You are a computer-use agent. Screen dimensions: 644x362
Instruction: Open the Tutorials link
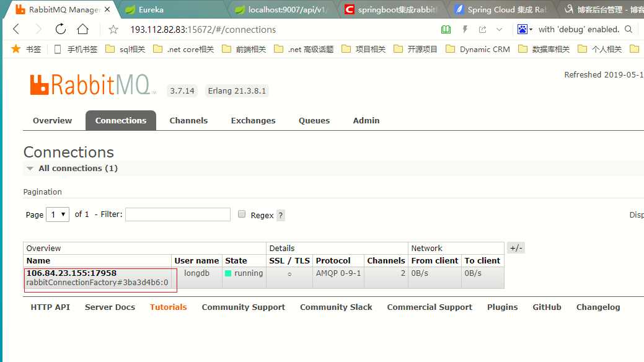pos(168,307)
